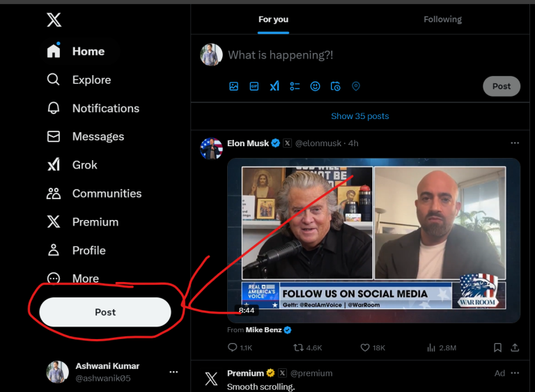The height and width of the screenshot is (392, 535).
Task: Bookmark Elon Musk's post
Action: [x=497, y=347]
